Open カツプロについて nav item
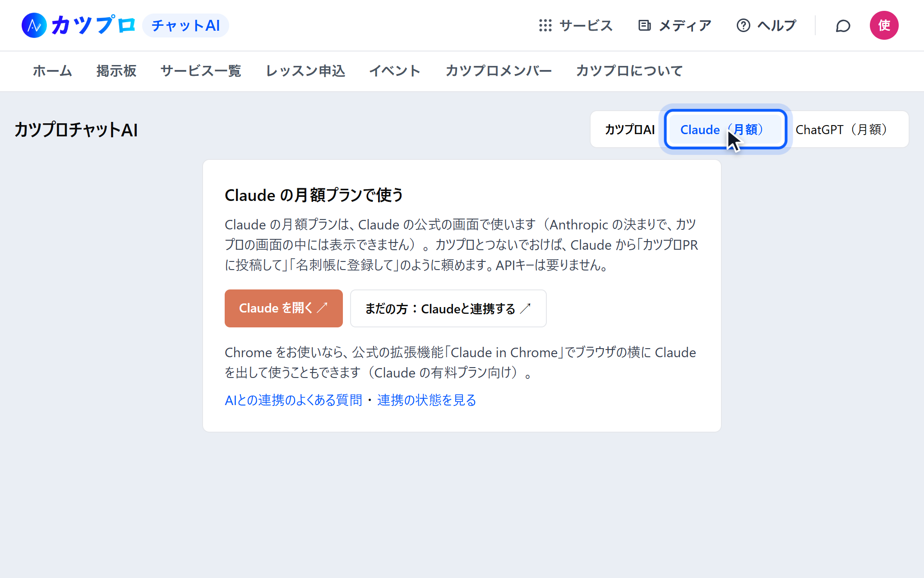 [629, 71]
